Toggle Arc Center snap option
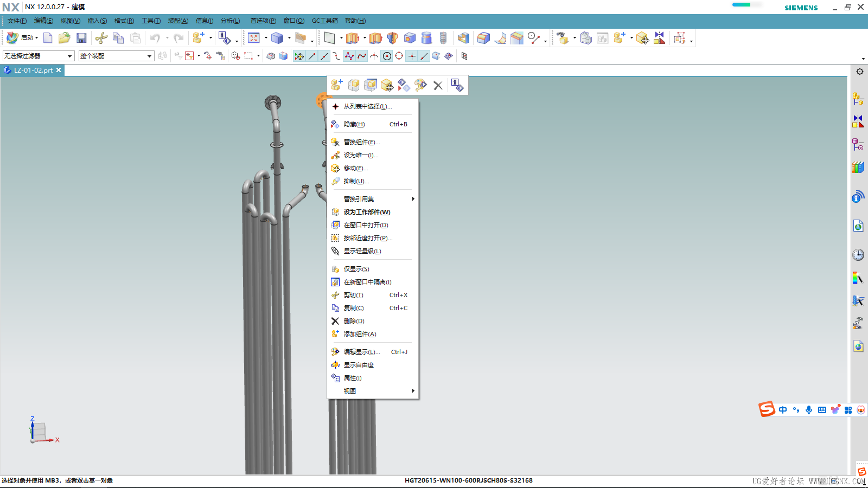This screenshot has width=868, height=488. click(x=387, y=56)
